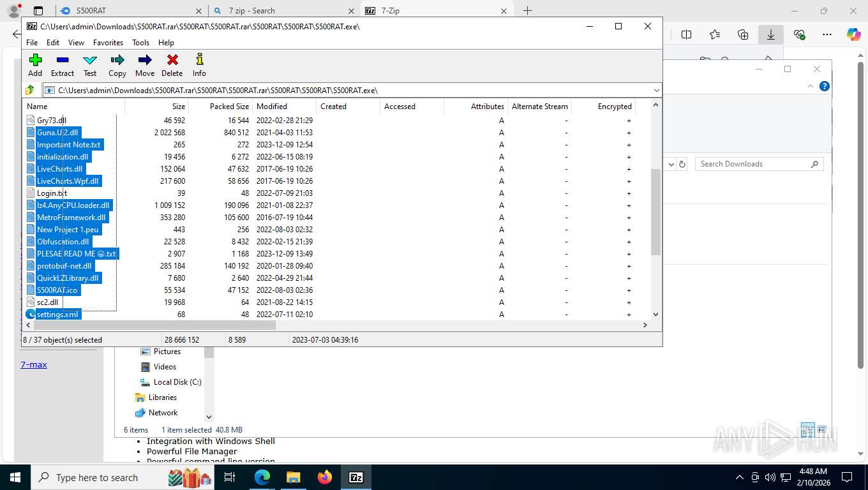This screenshot has height=490, width=868.
Task: Select the PLESAE READ ME .txt file
Action: [76, 254]
